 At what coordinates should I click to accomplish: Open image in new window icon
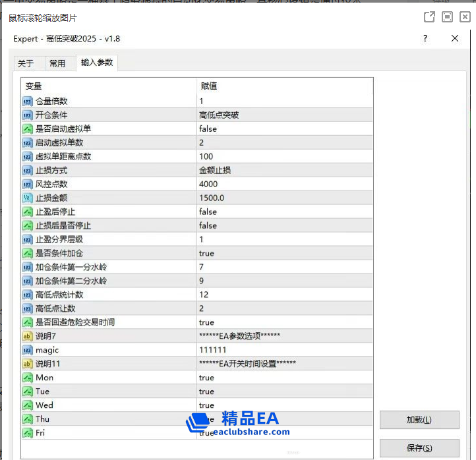point(429,17)
